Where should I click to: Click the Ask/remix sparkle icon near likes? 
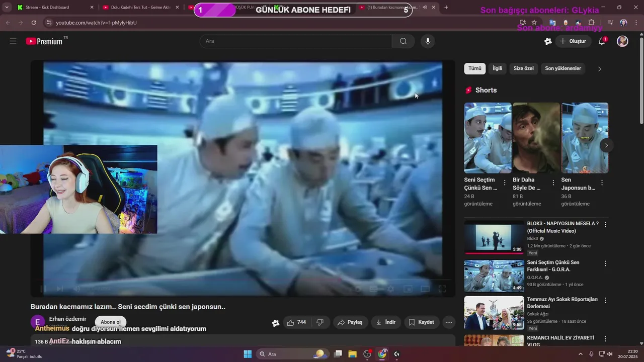(x=275, y=323)
